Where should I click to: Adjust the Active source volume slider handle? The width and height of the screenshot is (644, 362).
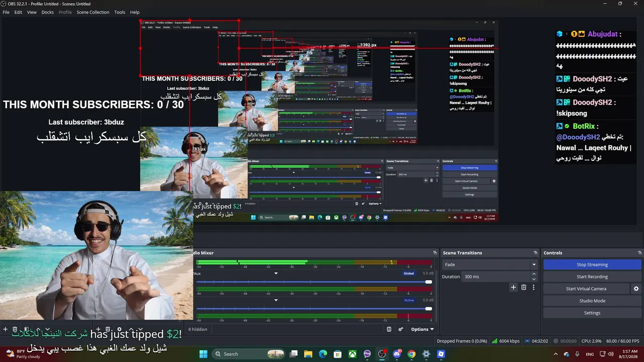click(x=428, y=309)
